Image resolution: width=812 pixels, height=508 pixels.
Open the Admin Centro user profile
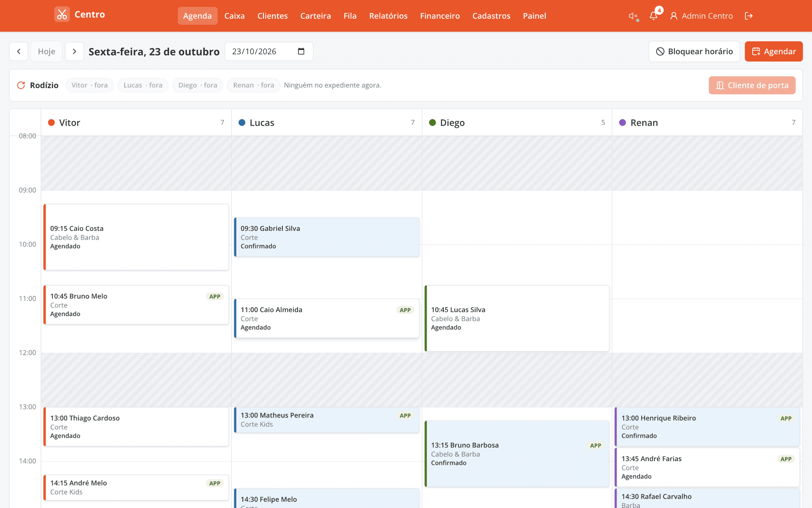click(701, 16)
